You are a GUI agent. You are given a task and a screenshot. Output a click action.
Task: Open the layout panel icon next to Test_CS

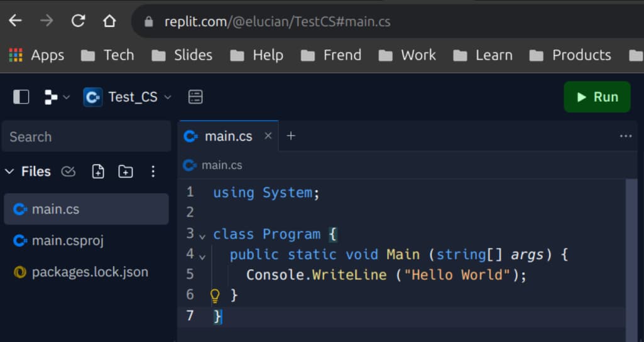[195, 97]
